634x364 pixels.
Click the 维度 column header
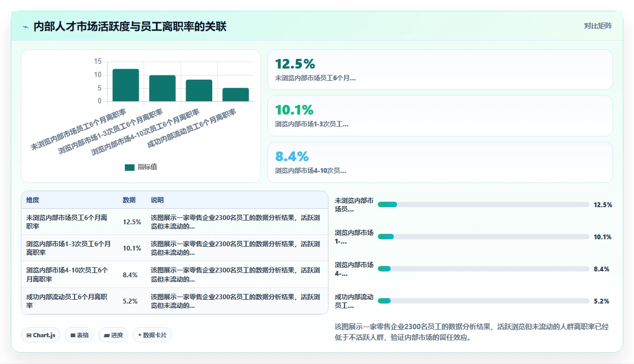(x=33, y=200)
